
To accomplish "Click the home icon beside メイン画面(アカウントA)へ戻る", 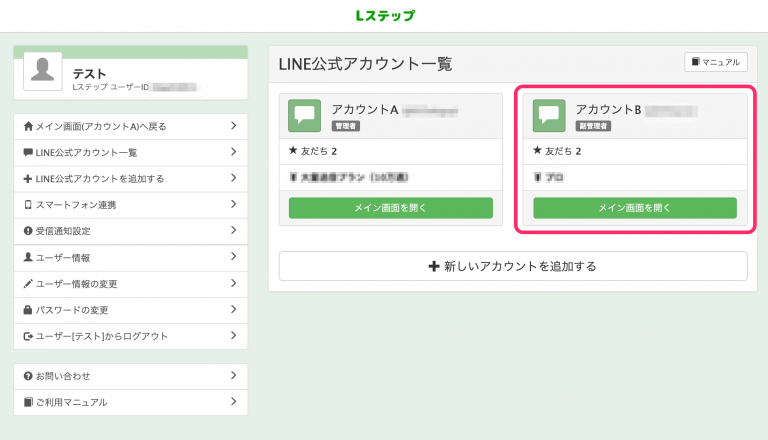I will pos(28,126).
